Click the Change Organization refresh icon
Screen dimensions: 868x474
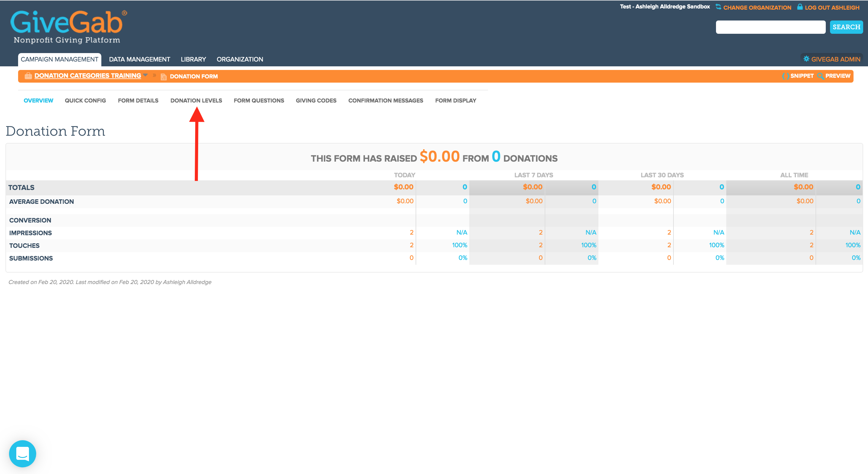[718, 7]
